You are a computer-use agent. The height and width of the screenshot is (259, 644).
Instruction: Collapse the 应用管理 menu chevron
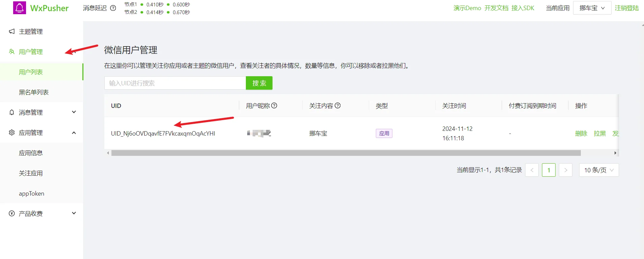pyautogui.click(x=74, y=133)
